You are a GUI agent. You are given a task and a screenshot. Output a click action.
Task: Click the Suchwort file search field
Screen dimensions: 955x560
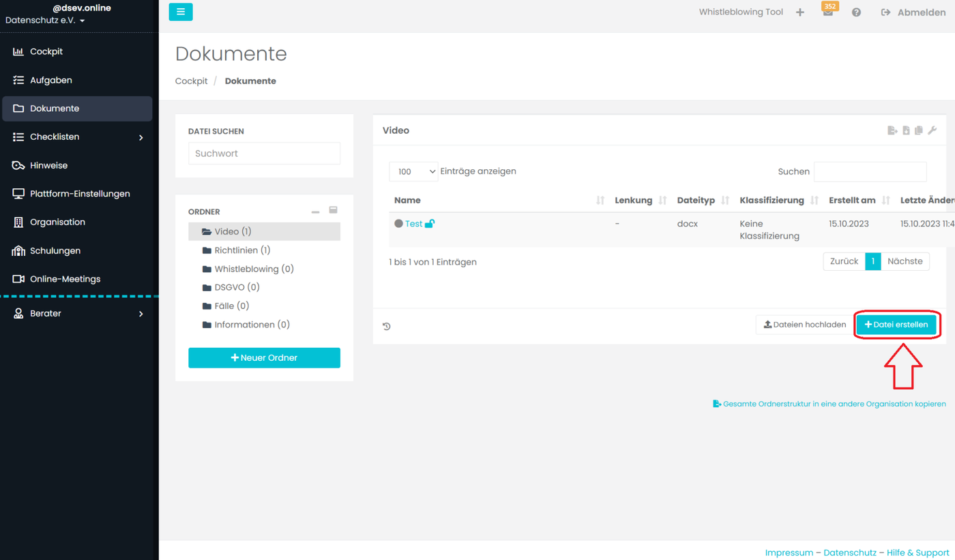(x=264, y=153)
